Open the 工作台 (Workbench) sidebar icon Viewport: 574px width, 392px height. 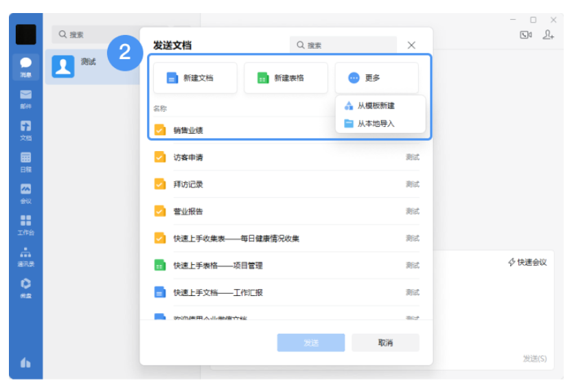point(25,224)
